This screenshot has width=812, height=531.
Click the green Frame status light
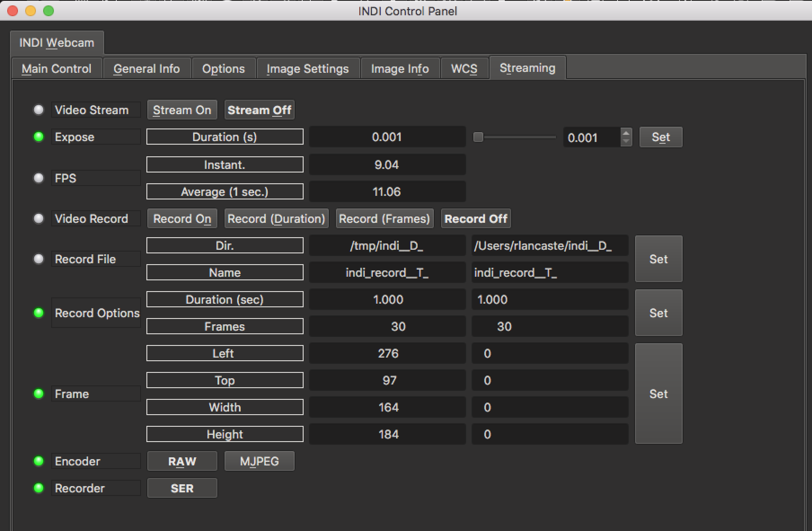click(x=39, y=394)
